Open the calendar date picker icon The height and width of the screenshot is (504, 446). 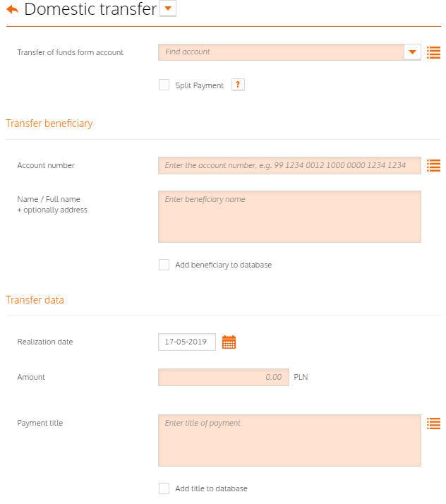click(x=229, y=342)
